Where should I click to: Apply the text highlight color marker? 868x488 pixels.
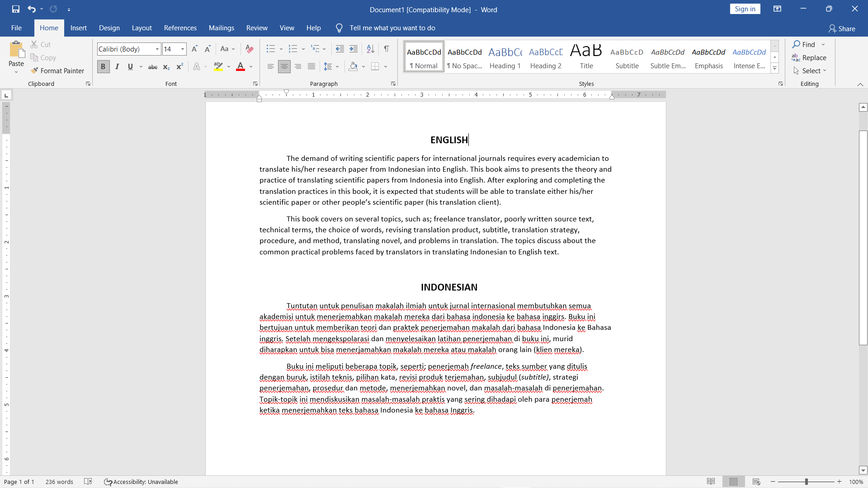218,66
